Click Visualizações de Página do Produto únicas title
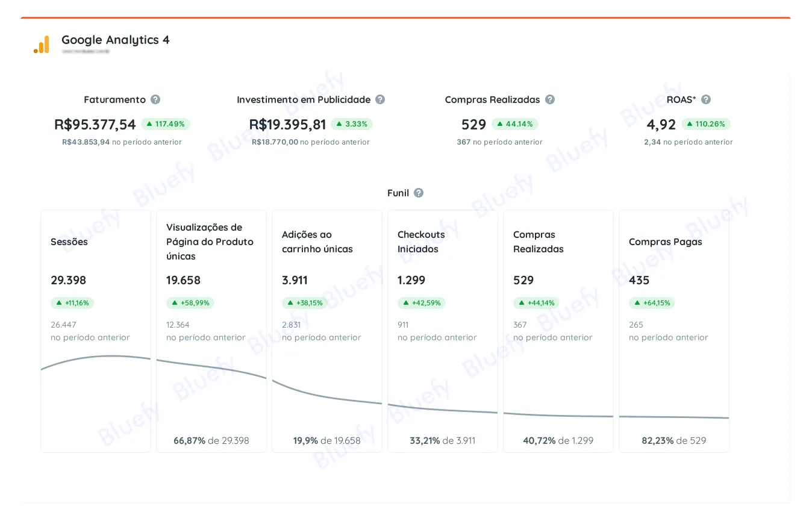The image size is (812, 521). (210, 242)
